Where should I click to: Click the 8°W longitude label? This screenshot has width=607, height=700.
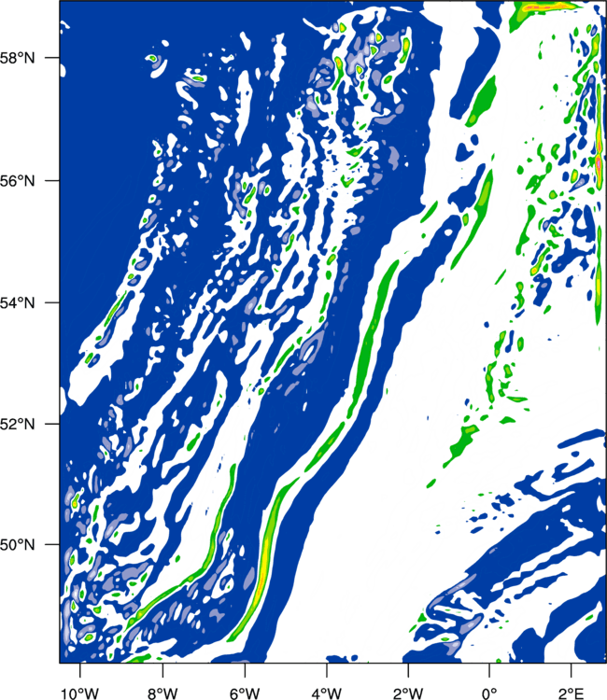pos(162,693)
